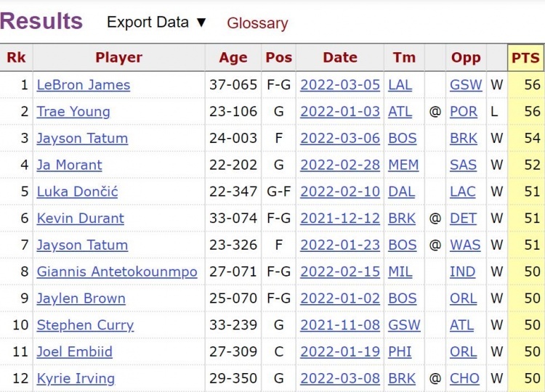Open Giannis Antetokounmpo player link
The height and width of the screenshot is (392, 545).
117,272
